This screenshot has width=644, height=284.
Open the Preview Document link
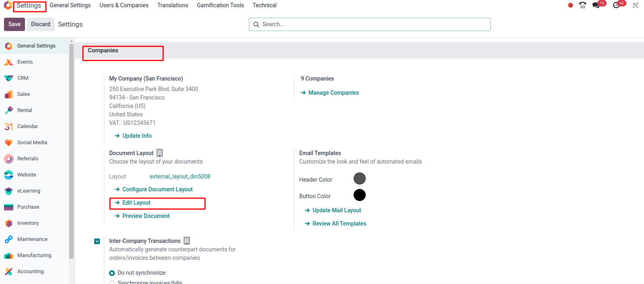142,216
